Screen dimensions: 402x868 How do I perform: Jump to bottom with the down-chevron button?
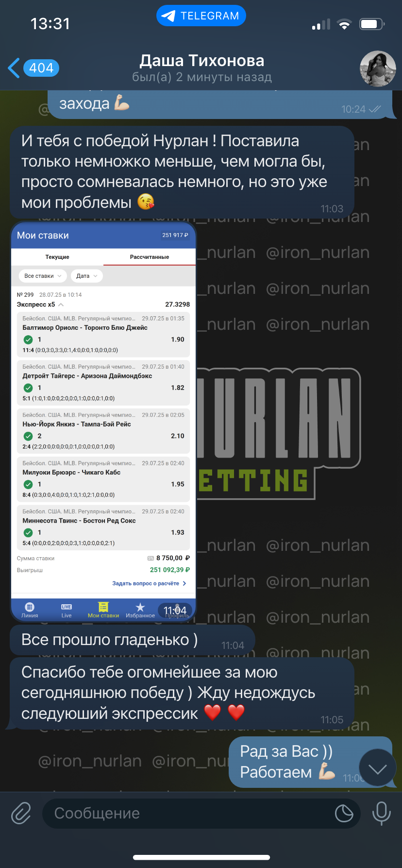coord(377,769)
